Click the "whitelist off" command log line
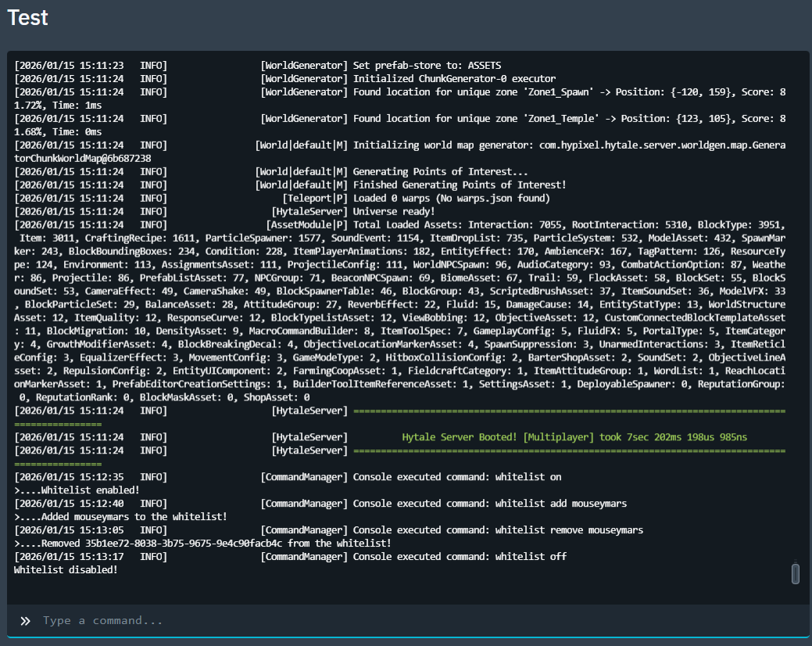Viewport: 812px width, 646px height. click(x=460, y=557)
